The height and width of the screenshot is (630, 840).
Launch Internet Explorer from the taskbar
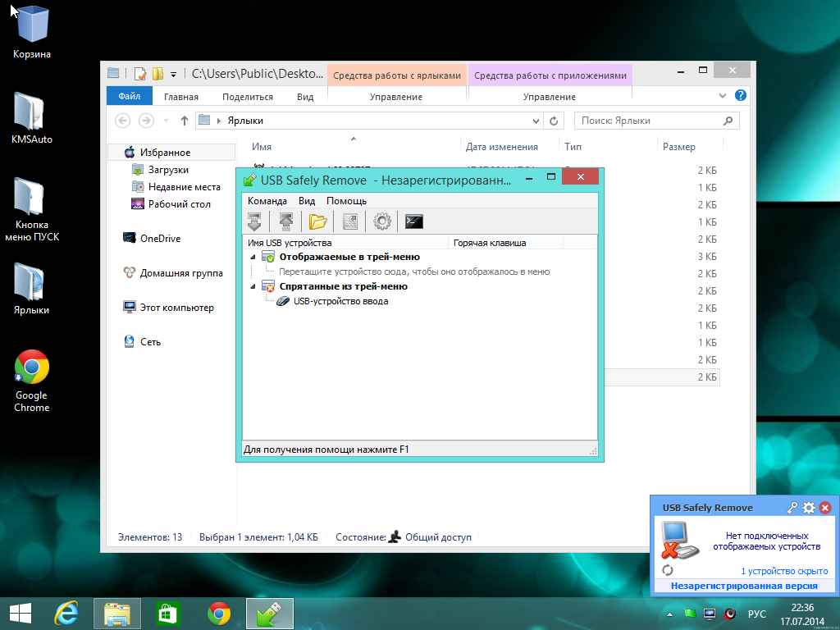click(x=66, y=614)
